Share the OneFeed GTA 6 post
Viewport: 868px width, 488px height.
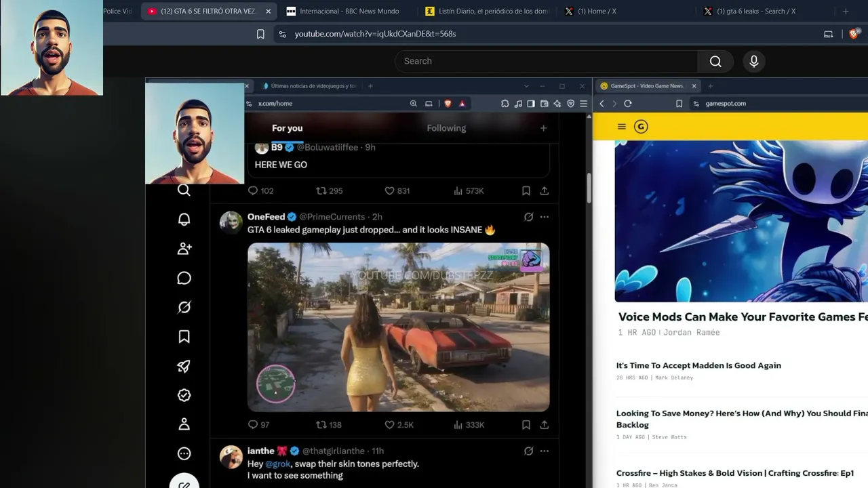click(544, 425)
